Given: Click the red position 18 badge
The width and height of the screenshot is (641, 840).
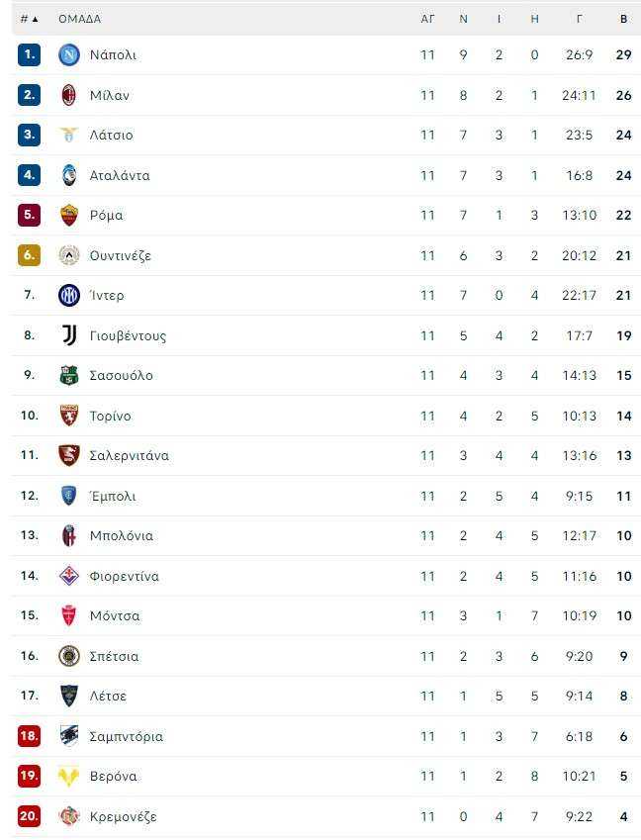Looking at the screenshot, I should [x=29, y=736].
